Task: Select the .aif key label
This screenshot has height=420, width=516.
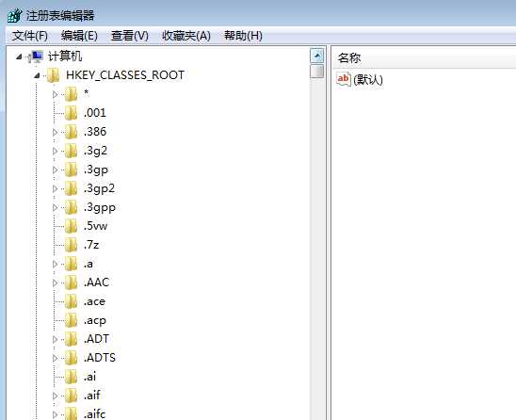Action: 92,396
